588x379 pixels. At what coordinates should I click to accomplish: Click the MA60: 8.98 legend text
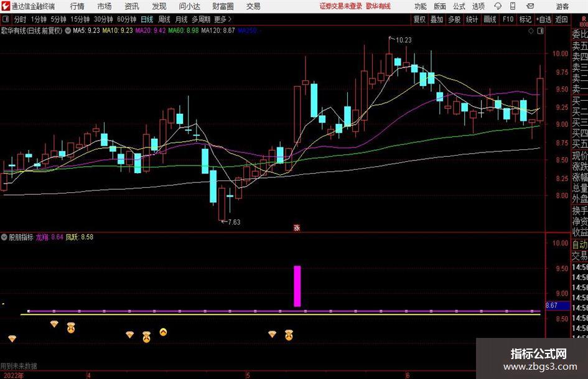pyautogui.click(x=184, y=30)
